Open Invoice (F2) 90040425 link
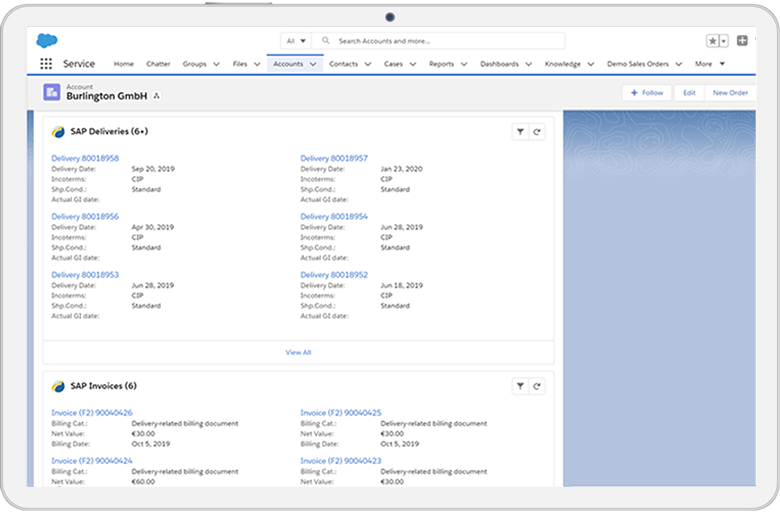This screenshot has height=513, width=780. (x=341, y=412)
